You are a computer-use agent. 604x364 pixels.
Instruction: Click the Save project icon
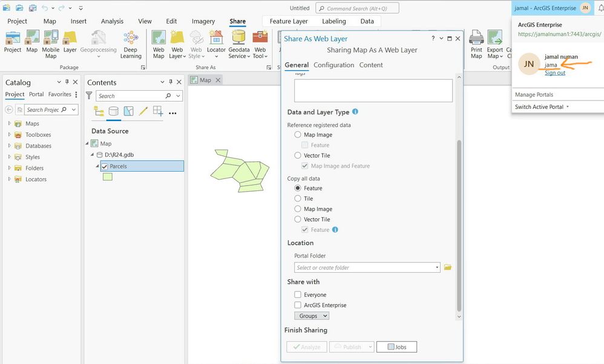[x=33, y=8]
